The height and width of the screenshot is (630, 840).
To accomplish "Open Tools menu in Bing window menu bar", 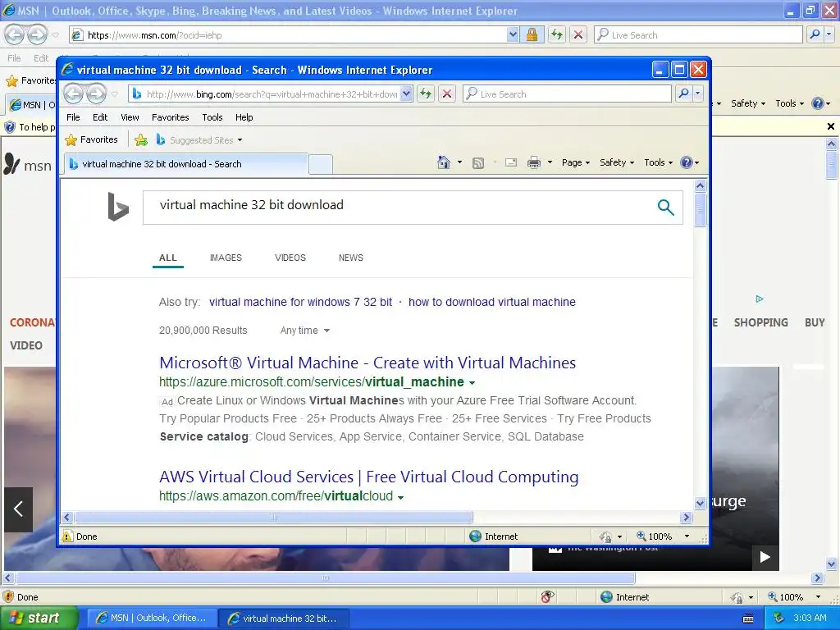I will point(212,117).
